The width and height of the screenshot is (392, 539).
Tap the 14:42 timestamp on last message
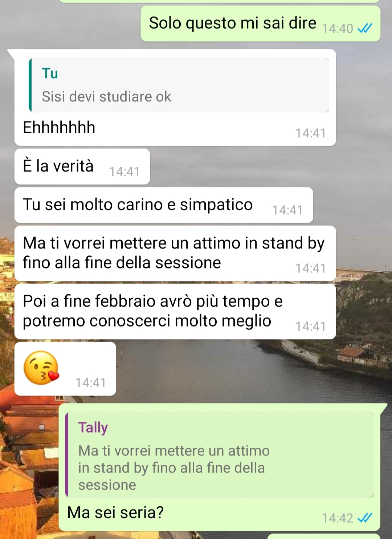[x=338, y=518]
